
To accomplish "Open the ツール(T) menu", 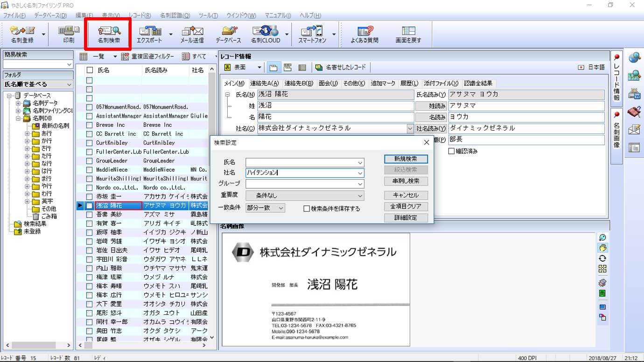I will point(208,15).
